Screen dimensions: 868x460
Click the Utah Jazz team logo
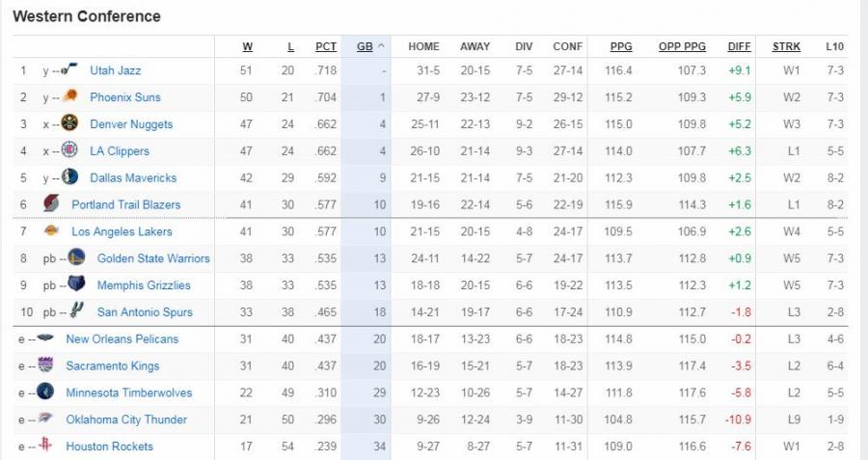coord(68,69)
